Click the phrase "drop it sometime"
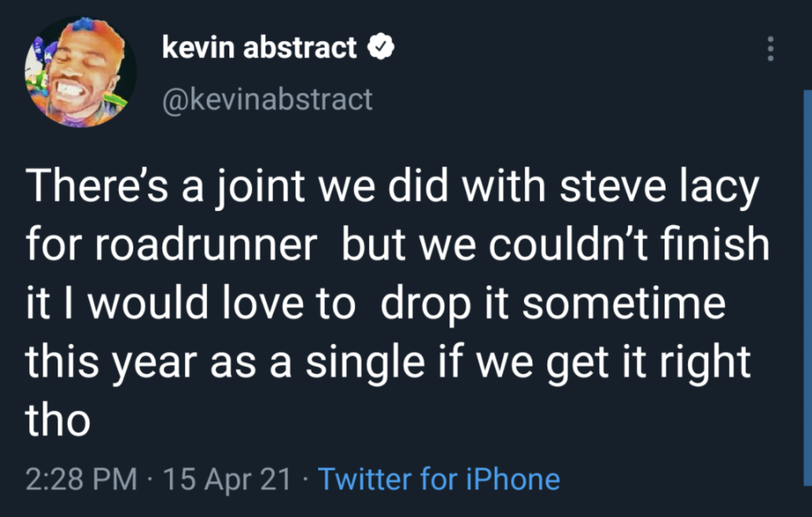Viewport: 812px width, 517px height. (553, 303)
